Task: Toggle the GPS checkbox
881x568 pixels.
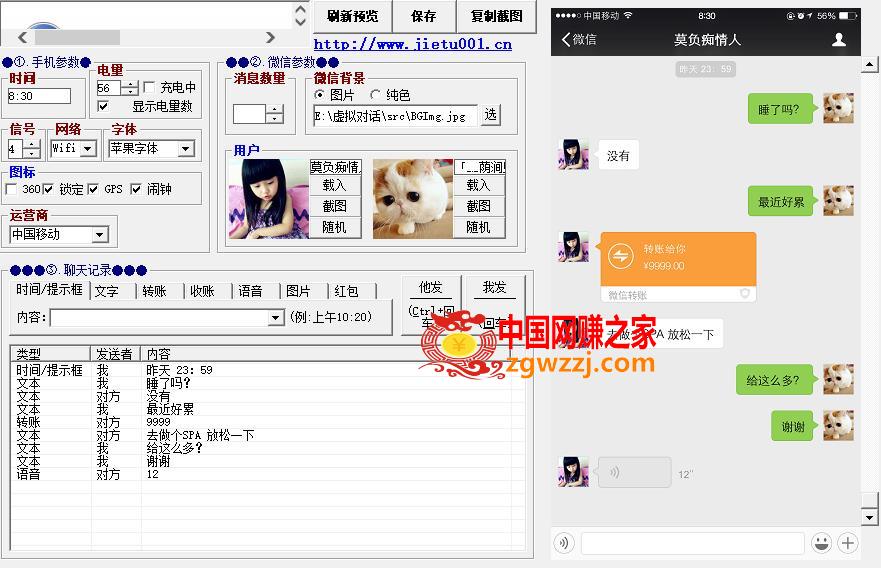Action: (x=93, y=189)
